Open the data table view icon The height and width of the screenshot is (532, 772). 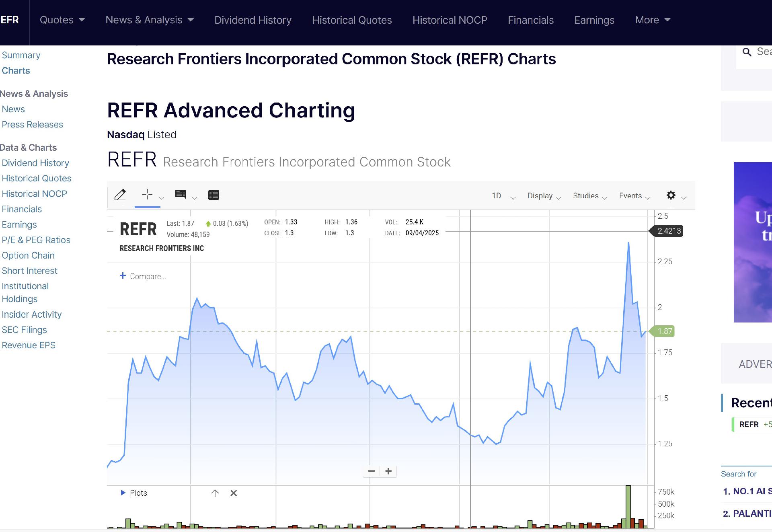click(214, 195)
